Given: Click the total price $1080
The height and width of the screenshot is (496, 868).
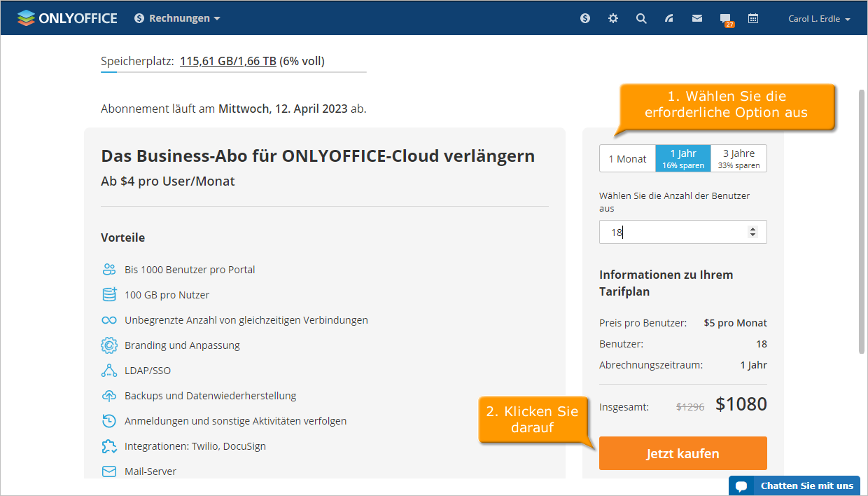Looking at the screenshot, I should (x=741, y=404).
